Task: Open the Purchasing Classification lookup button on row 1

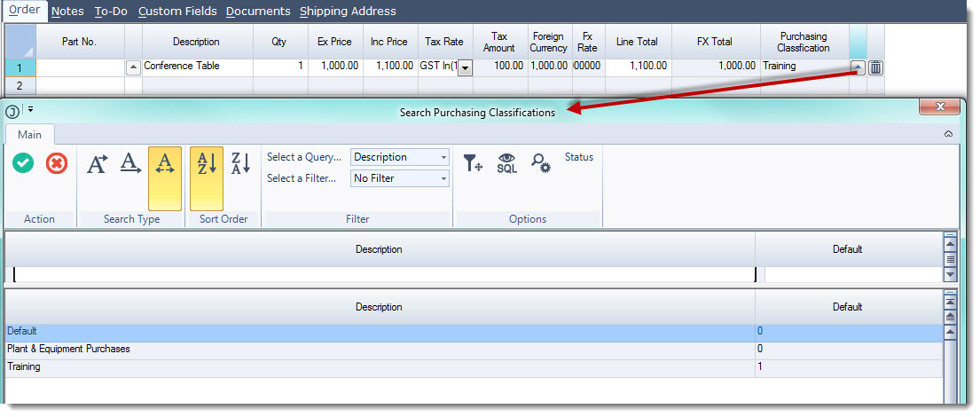Action: [x=858, y=67]
